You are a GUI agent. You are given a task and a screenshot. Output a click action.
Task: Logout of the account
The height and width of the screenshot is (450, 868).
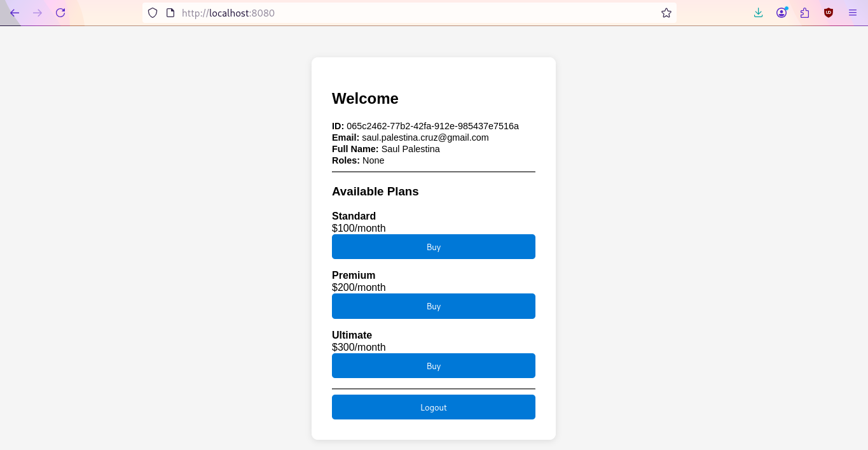point(433,407)
